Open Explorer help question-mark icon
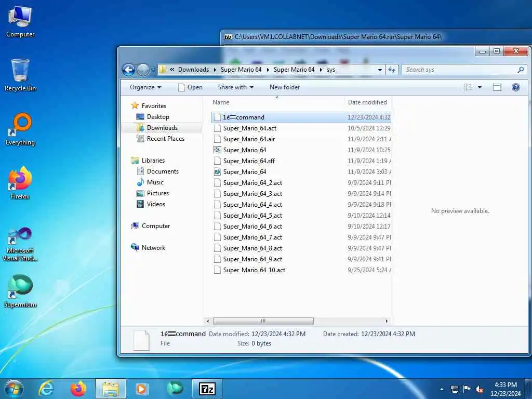Image resolution: width=532 pixels, height=399 pixels. 516,87
